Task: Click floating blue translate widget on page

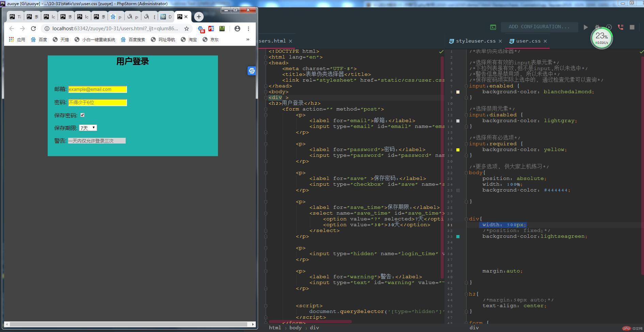Action: coord(252,71)
